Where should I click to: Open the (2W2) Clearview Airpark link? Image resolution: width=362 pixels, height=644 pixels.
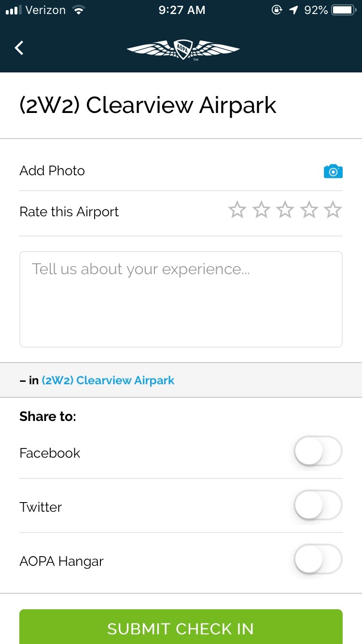click(x=108, y=380)
